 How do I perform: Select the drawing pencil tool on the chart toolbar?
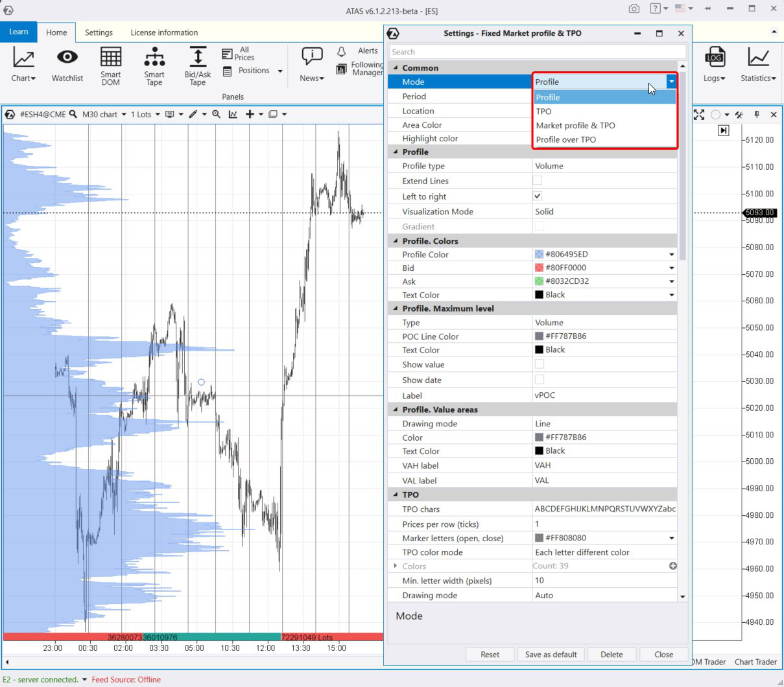193,114
